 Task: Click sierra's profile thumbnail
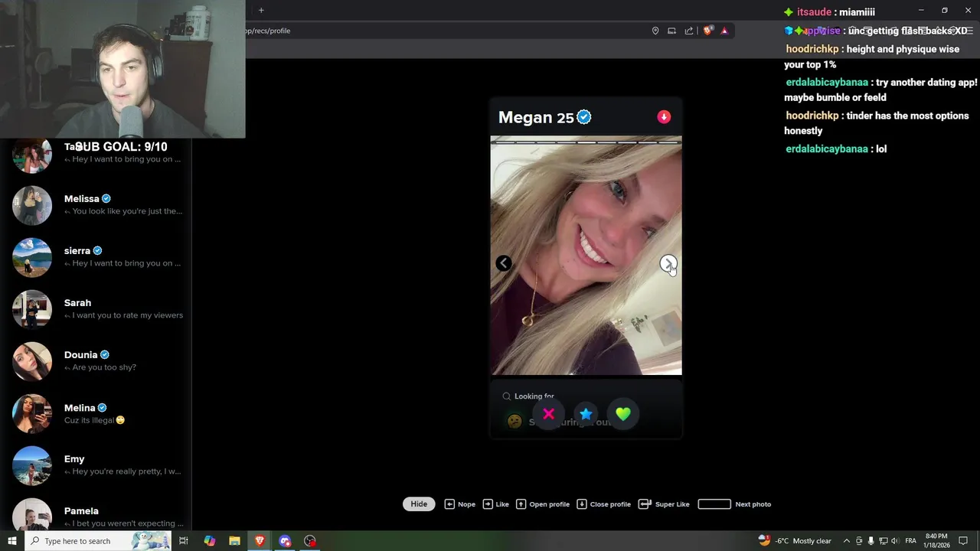[x=32, y=257]
